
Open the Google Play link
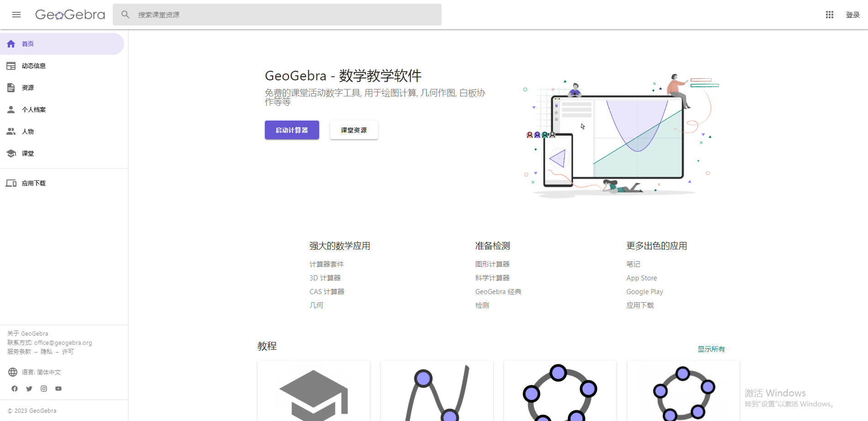point(645,292)
